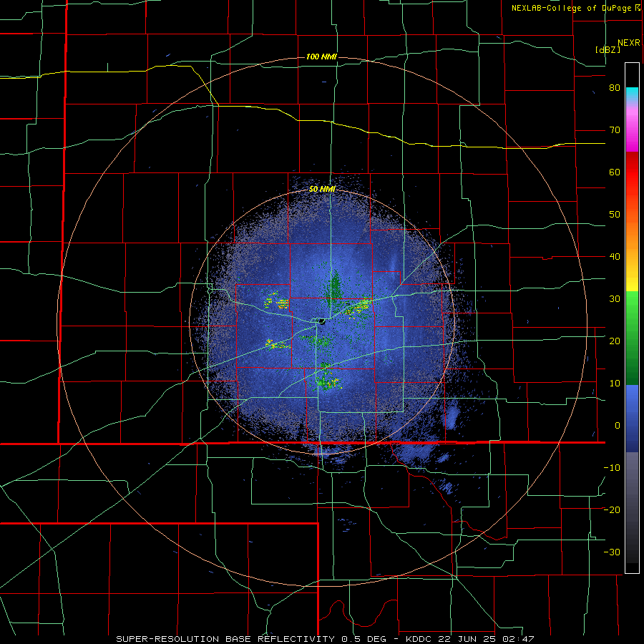This screenshot has width=644, height=644.
Task: Click the KDDC radar site marker at the center
Action: click(321, 321)
